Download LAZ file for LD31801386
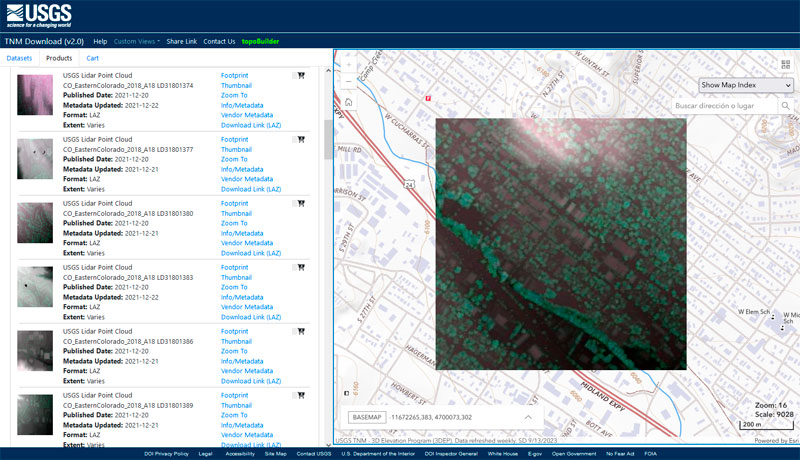The width and height of the screenshot is (800, 460). pyautogui.click(x=251, y=381)
